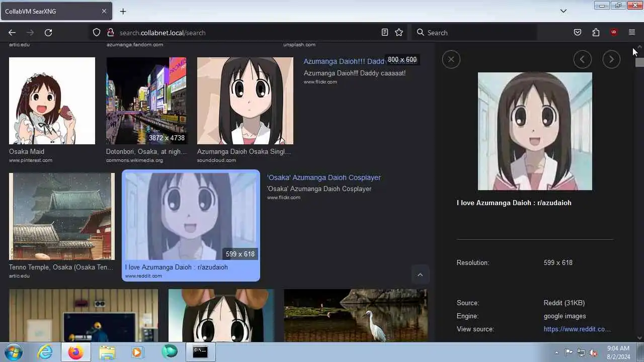Click the site security padlock icon
644x362 pixels.
(111, 33)
